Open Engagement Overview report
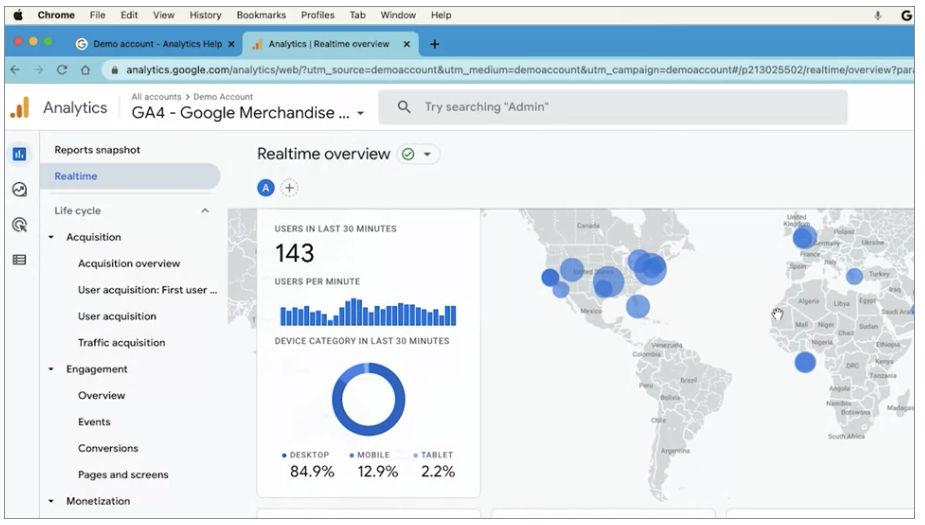Viewport: 925px width, 525px height. click(x=101, y=396)
